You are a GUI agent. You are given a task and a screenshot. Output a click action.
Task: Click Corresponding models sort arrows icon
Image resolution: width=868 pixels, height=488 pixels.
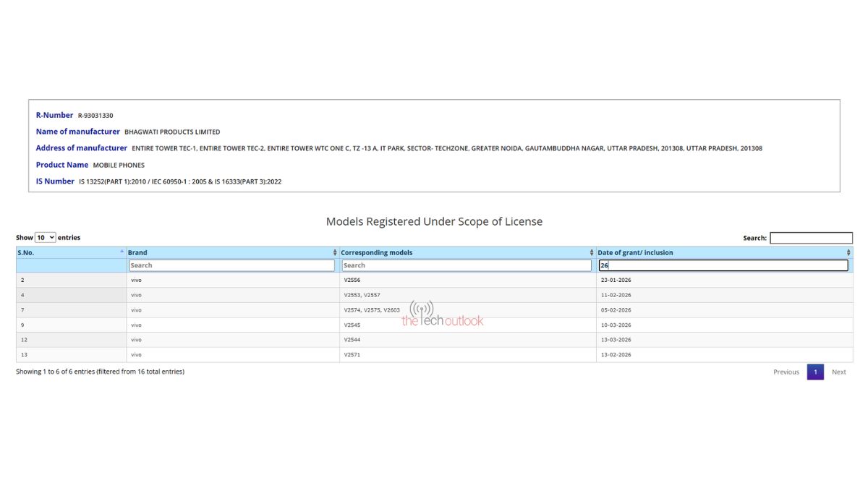tap(592, 252)
